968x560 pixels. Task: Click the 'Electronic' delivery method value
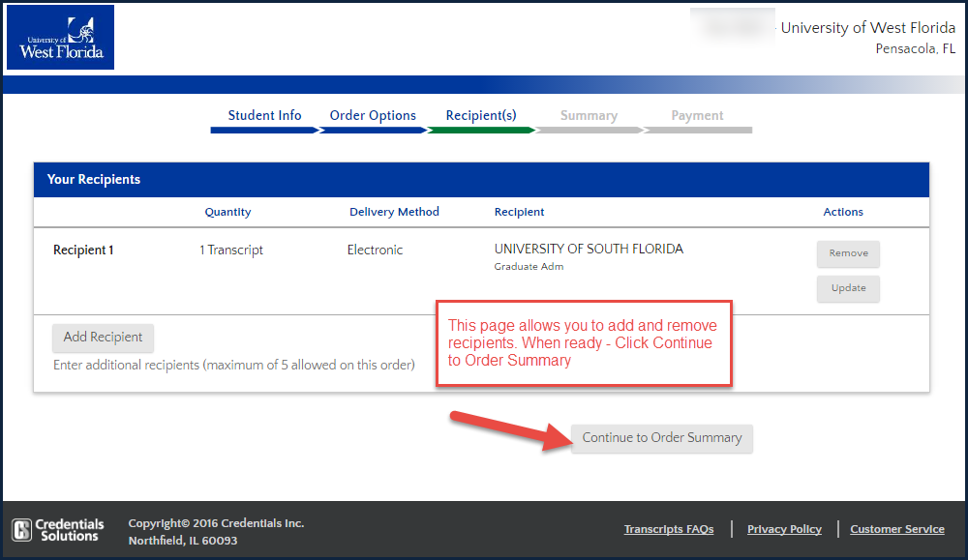tap(375, 250)
